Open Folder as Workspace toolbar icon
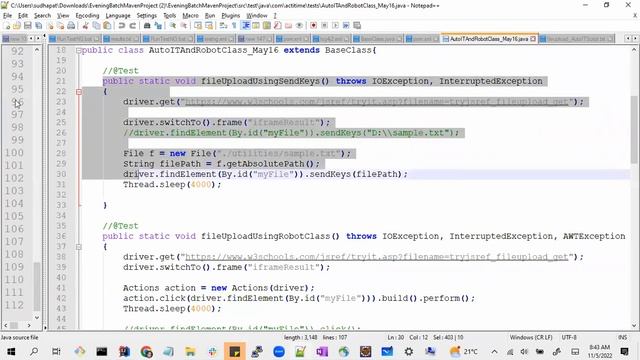Screen dimensions: 640x360 [x=289, y=25]
